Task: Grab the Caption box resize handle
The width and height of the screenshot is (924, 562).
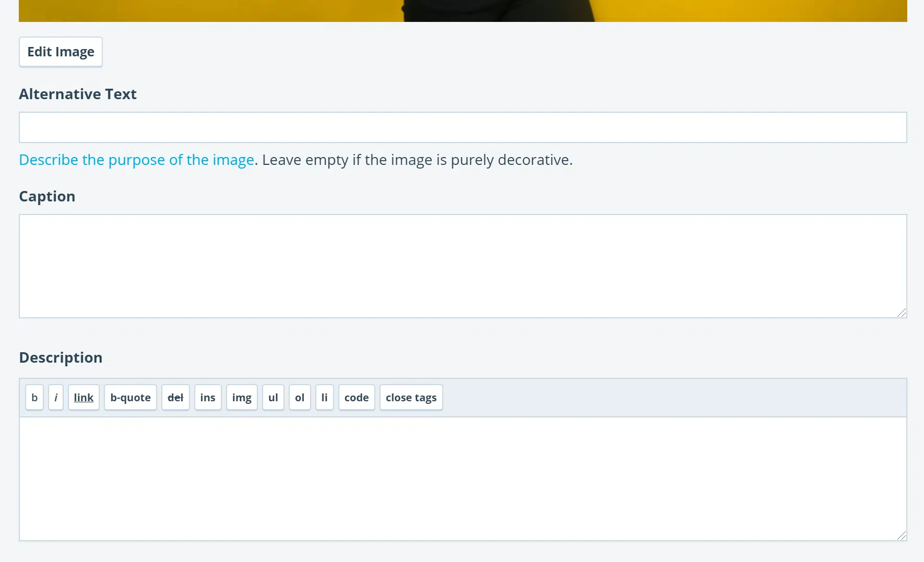Action: [902, 313]
